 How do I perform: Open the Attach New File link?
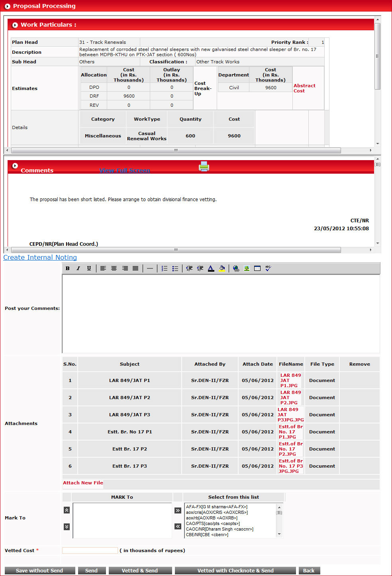coord(83,483)
